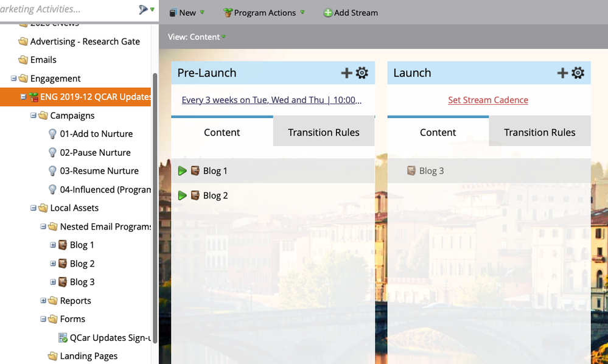Switch to Transition Rules tab in Pre-Launch
This screenshot has height=364, width=608.
[324, 132]
